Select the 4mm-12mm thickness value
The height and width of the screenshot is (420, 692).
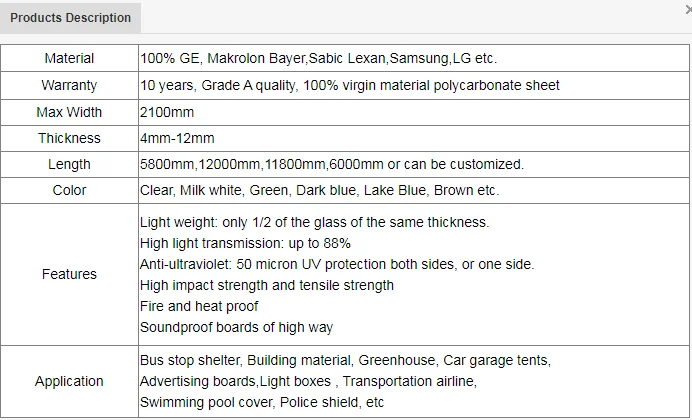coord(177,138)
